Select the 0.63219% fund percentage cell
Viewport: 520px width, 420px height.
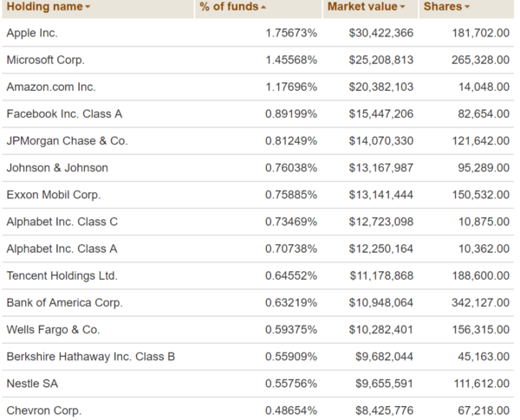point(291,302)
